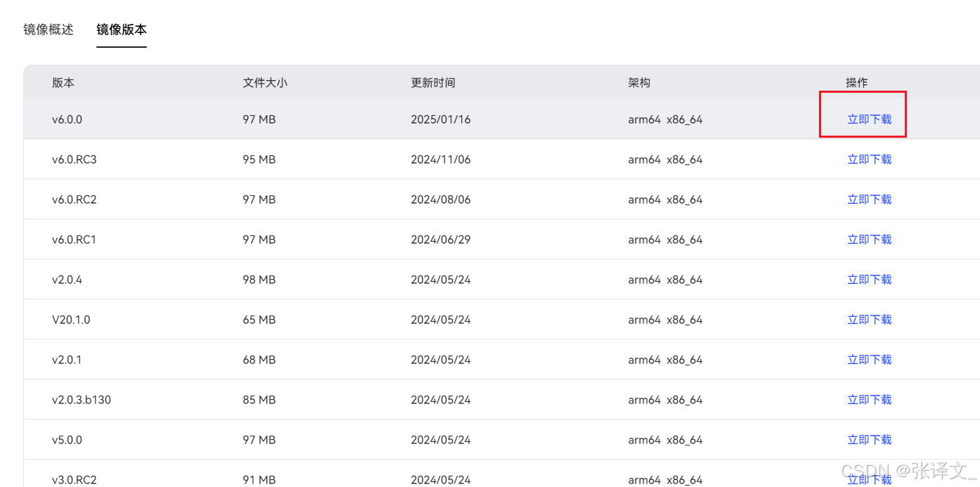Screen dimensions: 980x487
Task: Select the 镜像版本 tab
Action: tap(121, 30)
